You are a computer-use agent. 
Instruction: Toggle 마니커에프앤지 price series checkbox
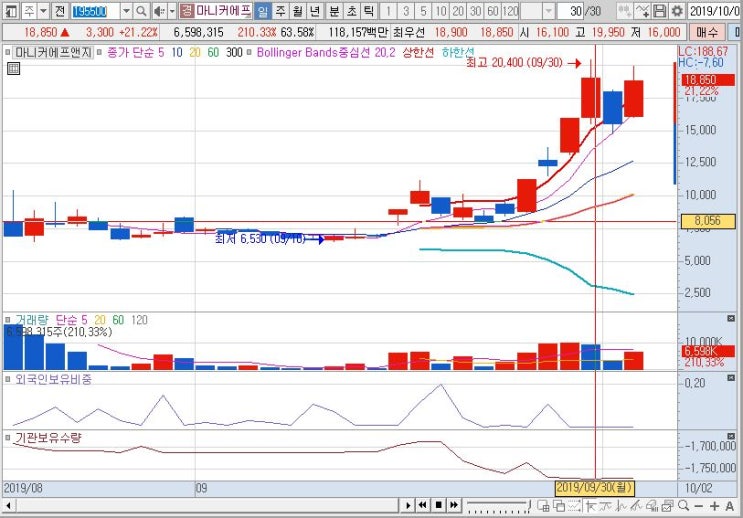(8, 52)
